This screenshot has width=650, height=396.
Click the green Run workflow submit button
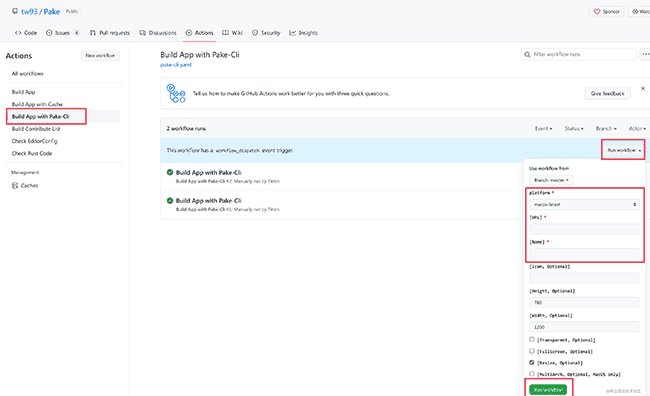pyautogui.click(x=548, y=390)
